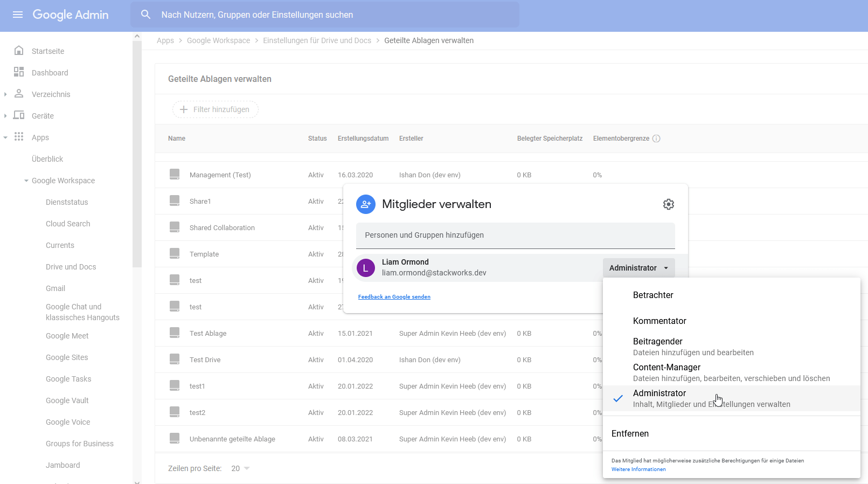Image resolution: width=868 pixels, height=484 pixels.
Task: Expand the Verzeichnis sidebar section
Action: click(5, 94)
